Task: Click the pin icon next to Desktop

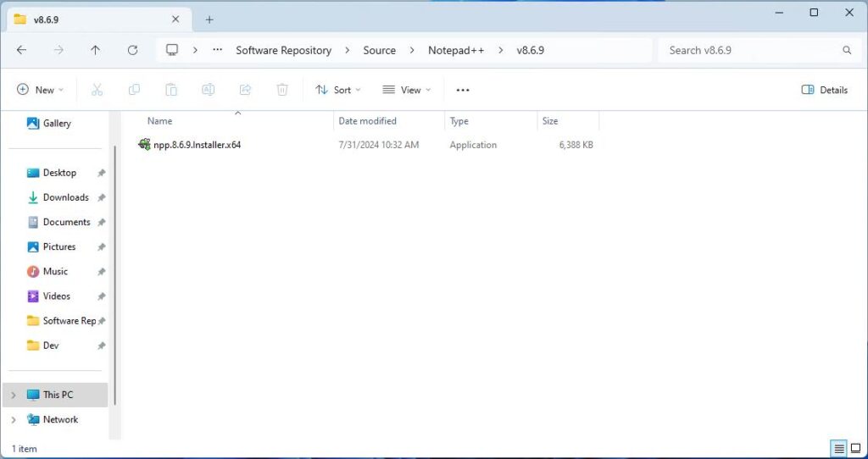Action: pos(102,173)
